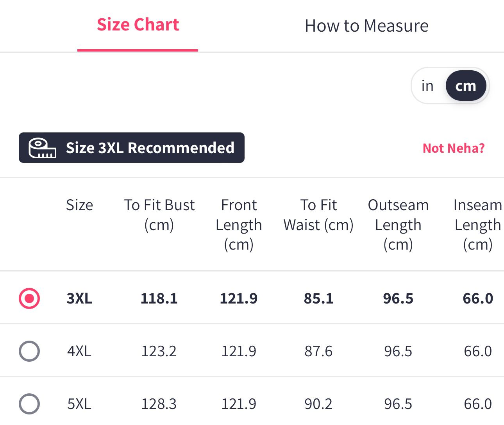This screenshot has height=425, width=504.
Task: Click the Front Length column header
Action: [239, 225]
